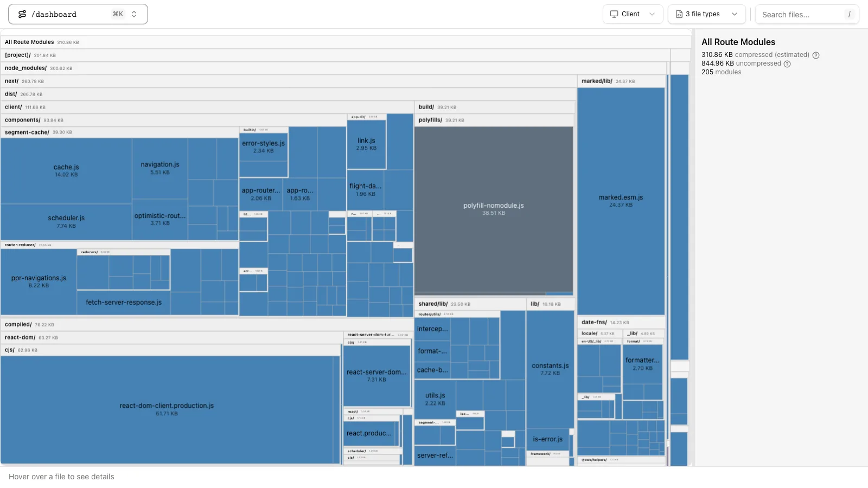Select the is-error.js block
The height and width of the screenshot is (488, 868).
[x=548, y=439]
